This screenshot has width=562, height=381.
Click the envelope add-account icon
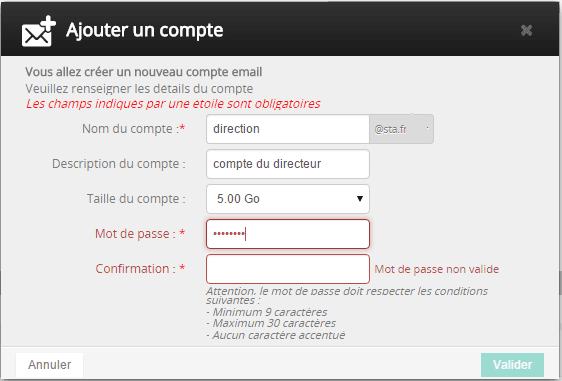pyautogui.click(x=39, y=31)
